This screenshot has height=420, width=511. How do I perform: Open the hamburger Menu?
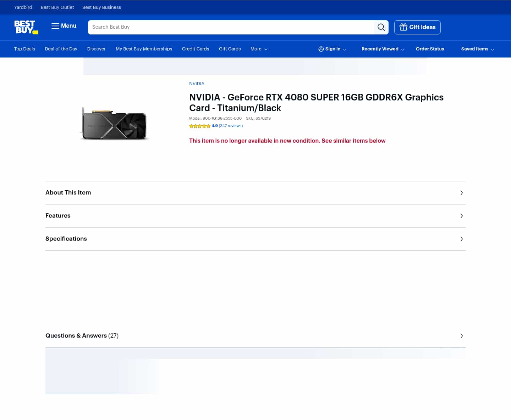pos(64,26)
